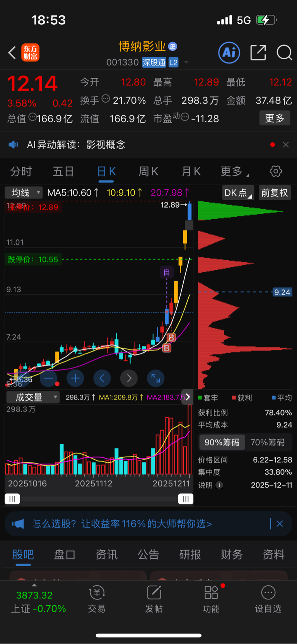Select the 90%筹码 option
This screenshot has height=644, width=297.
point(222,442)
